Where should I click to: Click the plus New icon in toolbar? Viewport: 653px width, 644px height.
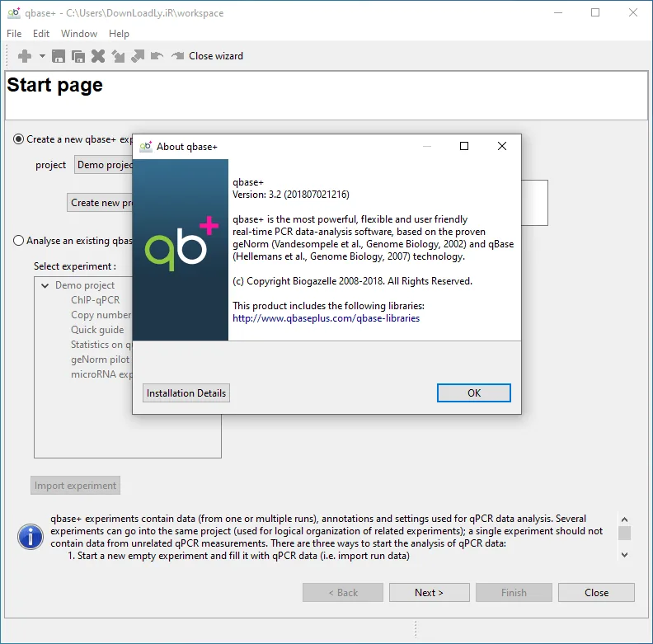click(x=25, y=56)
